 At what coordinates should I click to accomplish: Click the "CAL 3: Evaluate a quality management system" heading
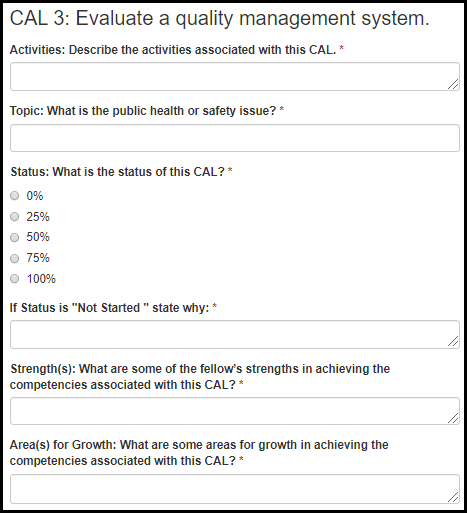tap(220, 18)
